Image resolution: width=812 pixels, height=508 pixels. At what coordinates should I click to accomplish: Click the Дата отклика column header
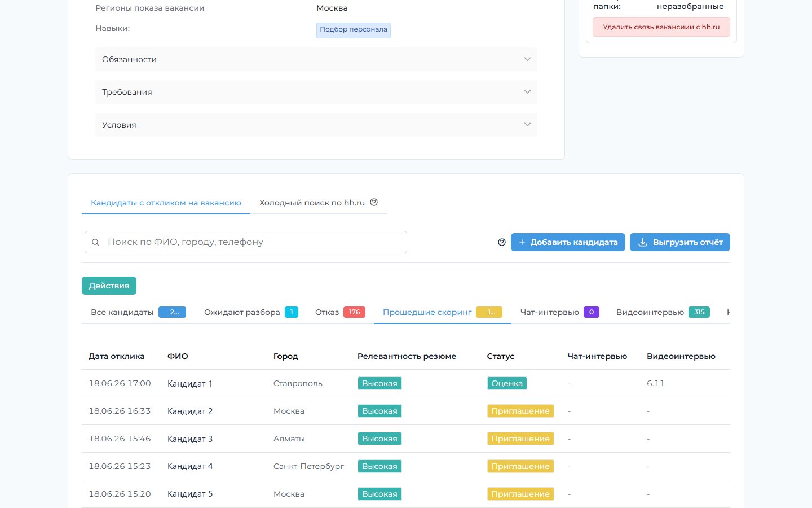[117, 356]
